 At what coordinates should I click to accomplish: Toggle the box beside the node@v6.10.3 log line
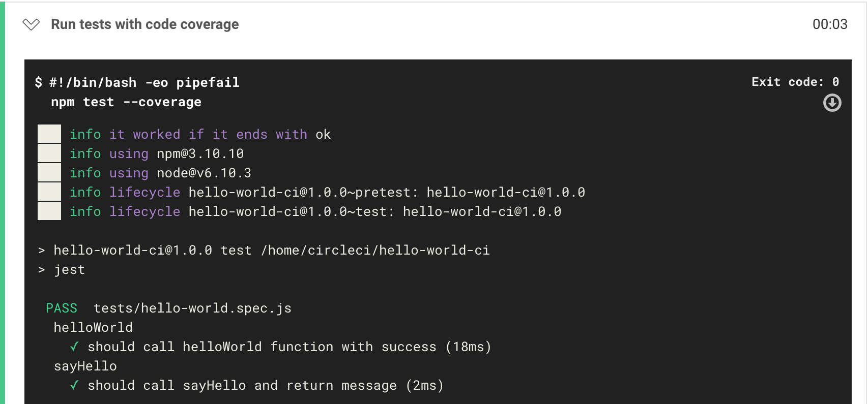49,172
